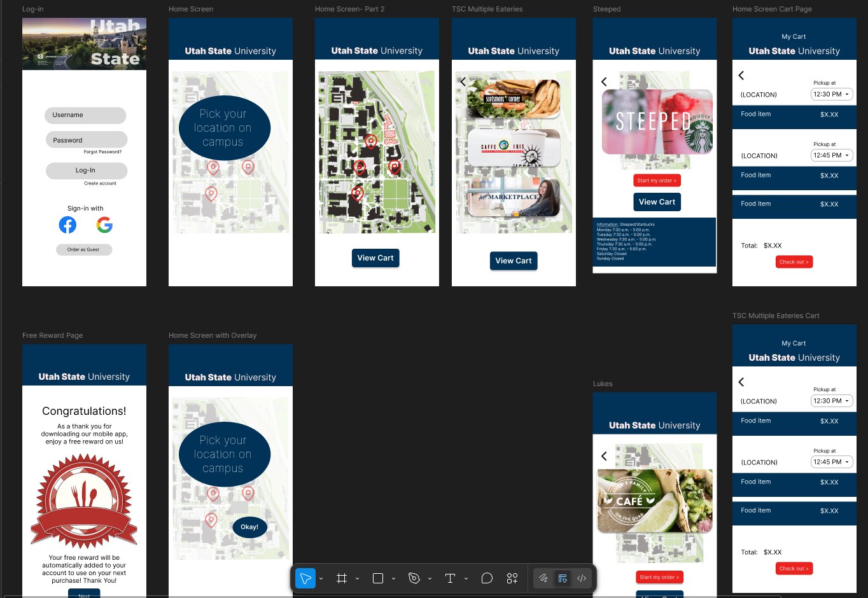This screenshot has height=598, width=868.
Task: Click the Username input field
Action: 85,115
